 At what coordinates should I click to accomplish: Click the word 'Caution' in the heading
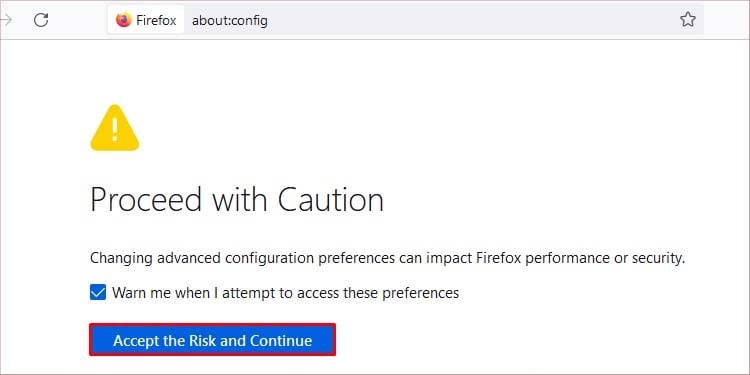tap(331, 199)
